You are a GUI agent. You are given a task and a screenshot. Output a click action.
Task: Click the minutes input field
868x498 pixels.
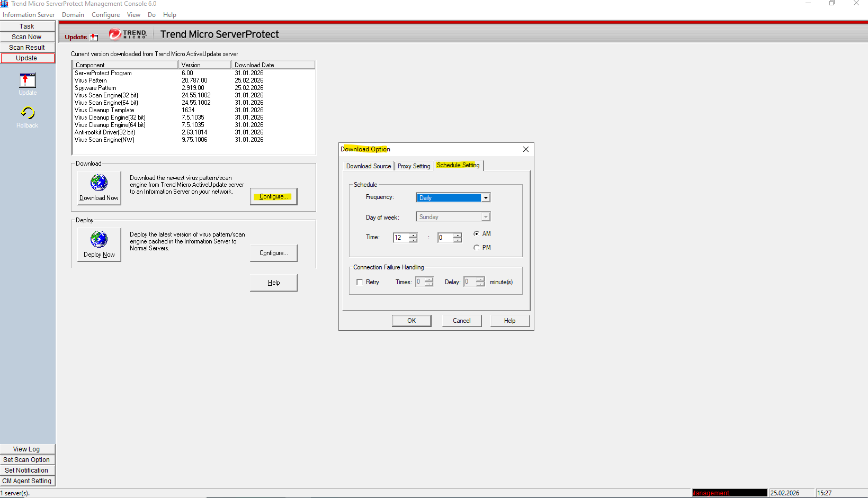coord(444,238)
